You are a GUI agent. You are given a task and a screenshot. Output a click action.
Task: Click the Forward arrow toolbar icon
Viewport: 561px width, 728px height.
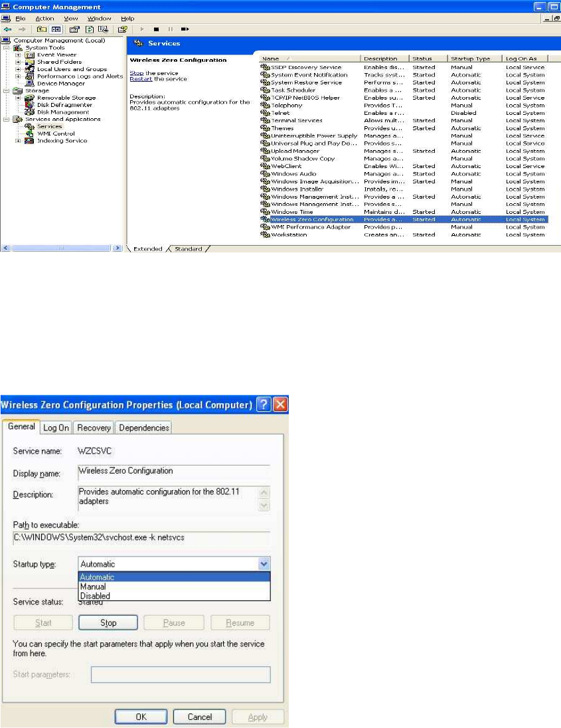(22, 29)
